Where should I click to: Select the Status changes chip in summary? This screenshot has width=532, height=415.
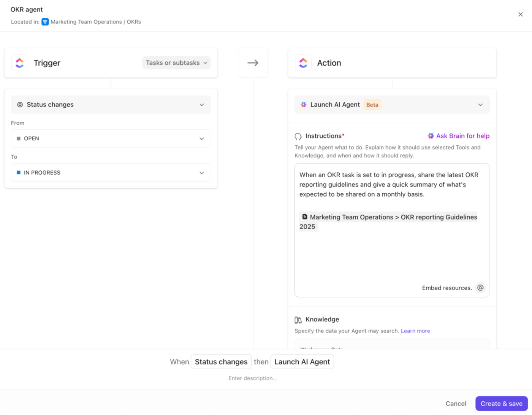(221, 362)
